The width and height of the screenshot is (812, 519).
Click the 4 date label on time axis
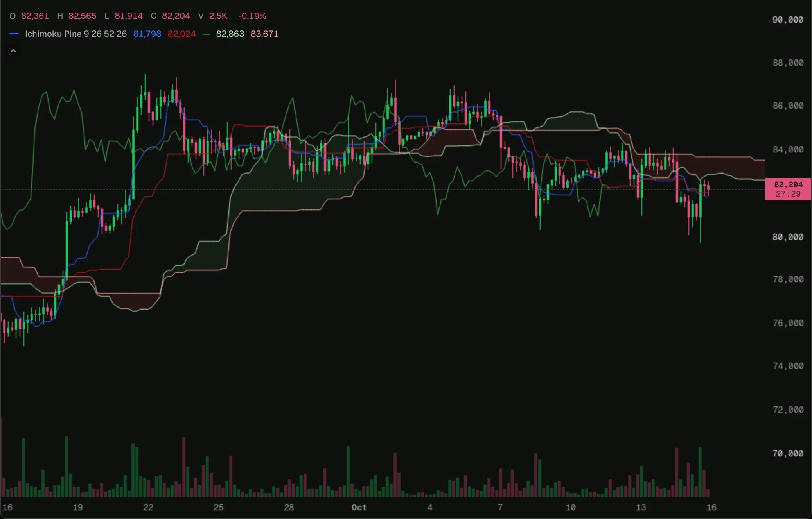(430, 508)
